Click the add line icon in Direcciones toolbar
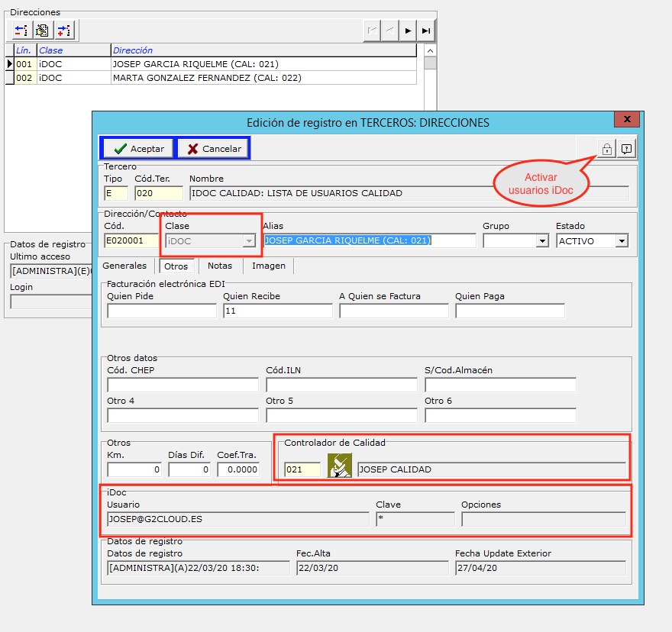 [64, 31]
